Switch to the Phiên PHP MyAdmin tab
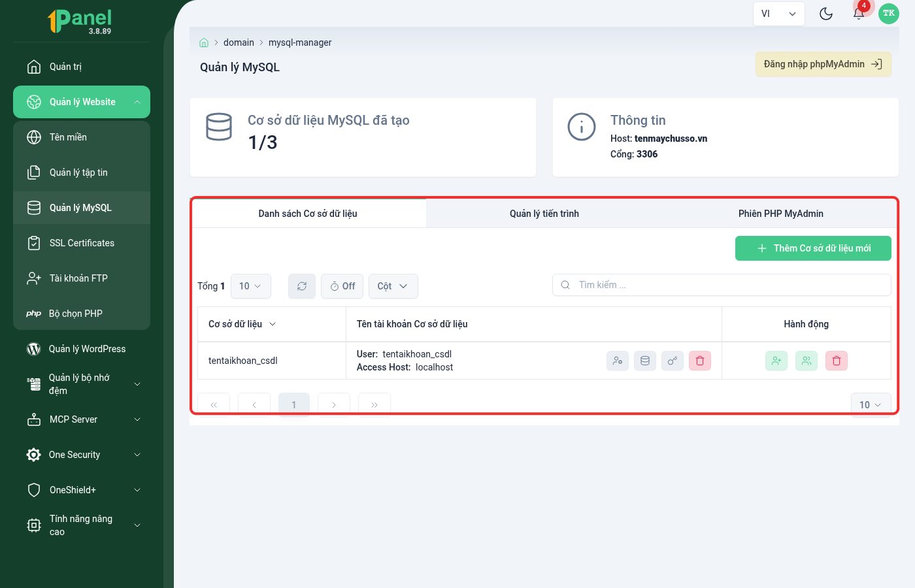 pos(780,214)
